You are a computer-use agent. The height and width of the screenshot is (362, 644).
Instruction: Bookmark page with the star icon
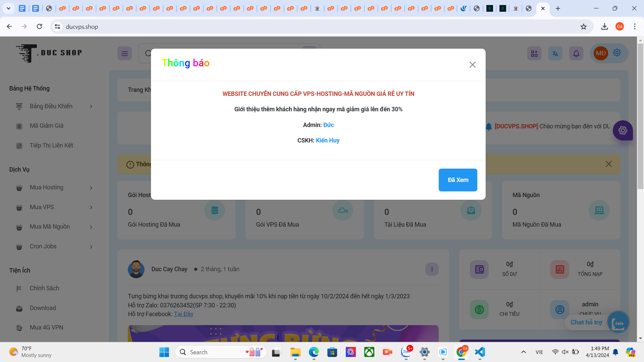[584, 27]
